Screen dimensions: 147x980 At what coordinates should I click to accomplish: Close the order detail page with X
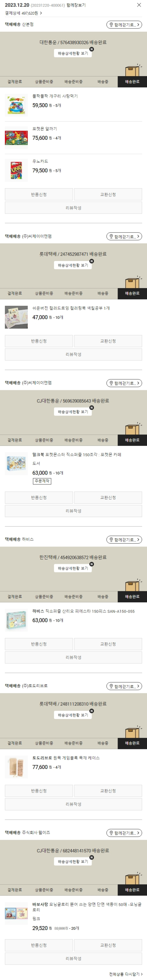139,5
